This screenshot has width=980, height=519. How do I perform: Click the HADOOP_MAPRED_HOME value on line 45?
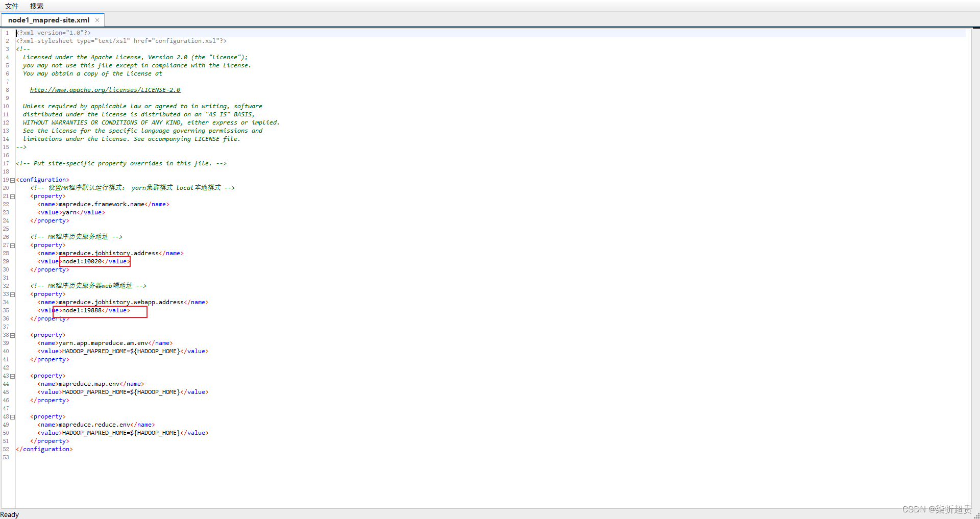[121, 392]
